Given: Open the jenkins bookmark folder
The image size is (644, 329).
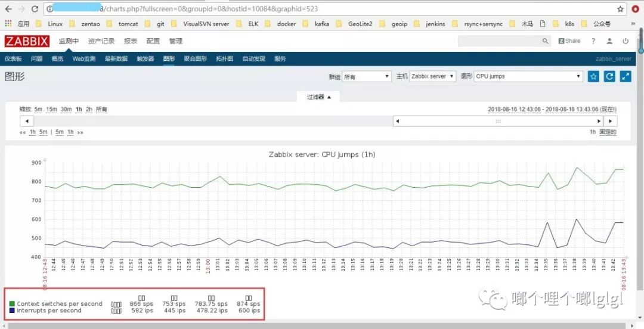Looking at the screenshot, I should pyautogui.click(x=429, y=24).
